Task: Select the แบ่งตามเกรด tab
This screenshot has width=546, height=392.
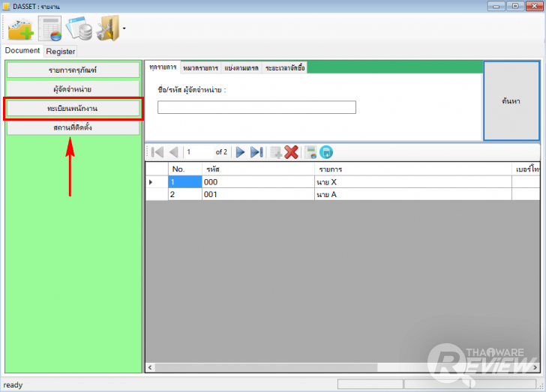Action: (241, 68)
